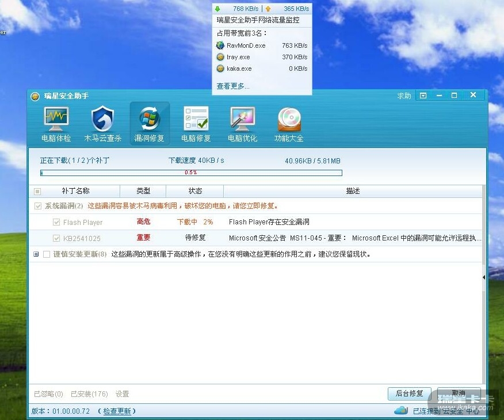Click the 正在下载(1/2)个补丁 text
Viewport: 504px width, 420px height.
pyautogui.click(x=75, y=161)
